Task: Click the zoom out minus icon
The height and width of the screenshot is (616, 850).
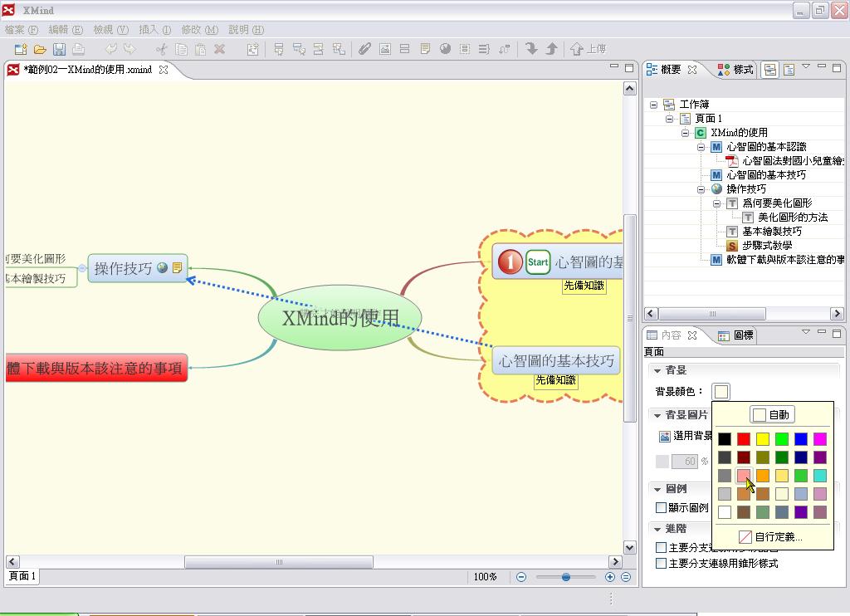Action: 521,577
